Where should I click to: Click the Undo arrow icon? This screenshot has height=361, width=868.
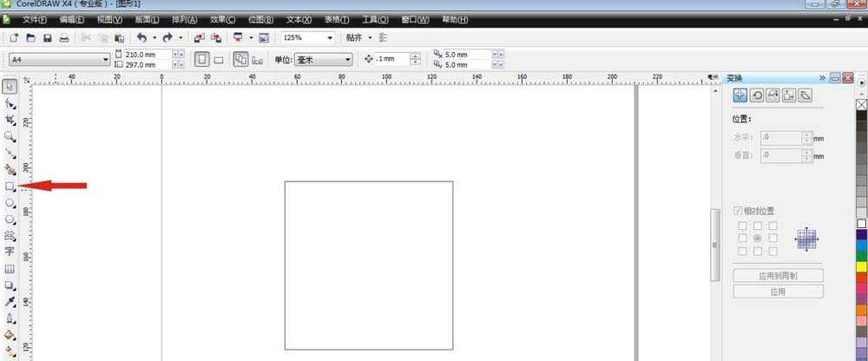point(141,37)
